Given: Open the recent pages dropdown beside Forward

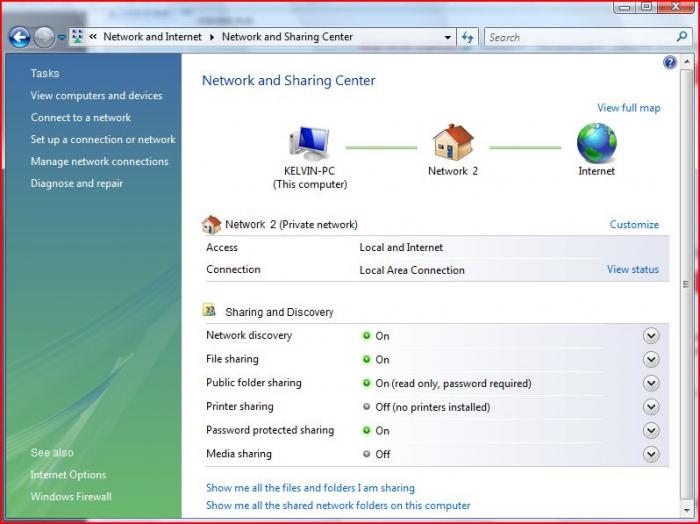Looking at the screenshot, I should (62, 37).
